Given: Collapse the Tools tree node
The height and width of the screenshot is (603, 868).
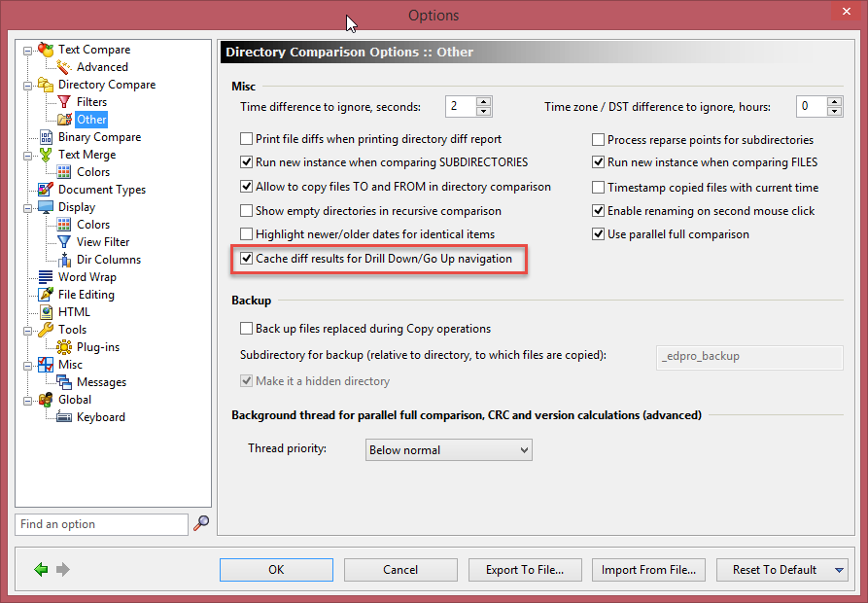Looking at the screenshot, I should (x=27, y=331).
